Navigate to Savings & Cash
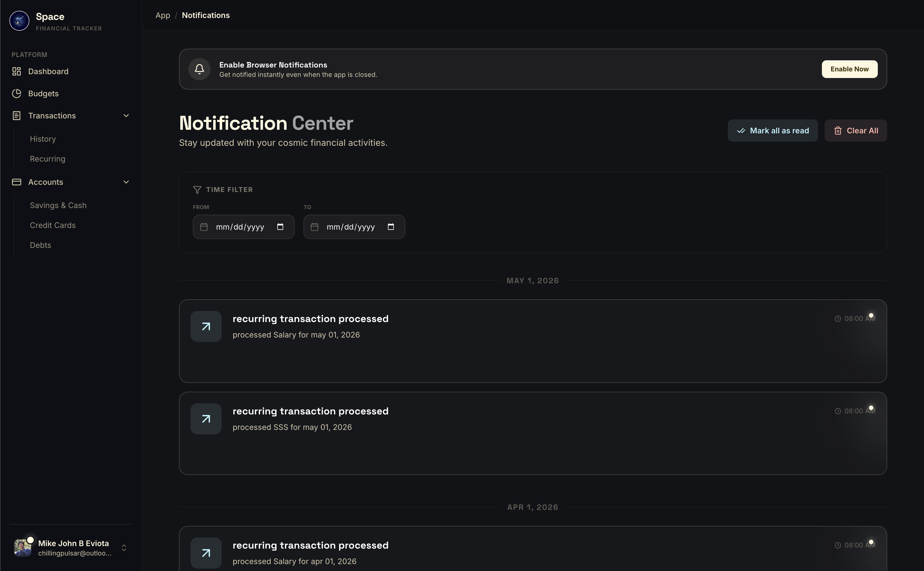This screenshot has width=924, height=571. [x=58, y=206]
